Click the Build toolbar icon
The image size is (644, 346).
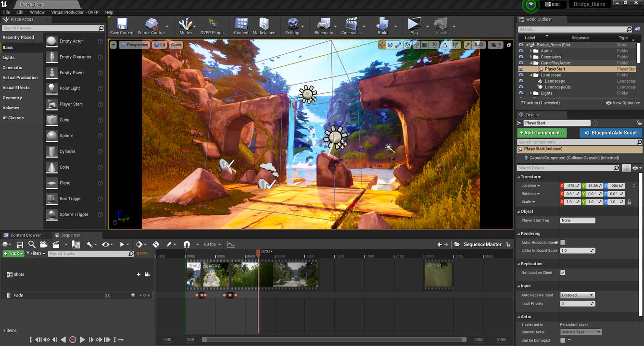point(382,25)
